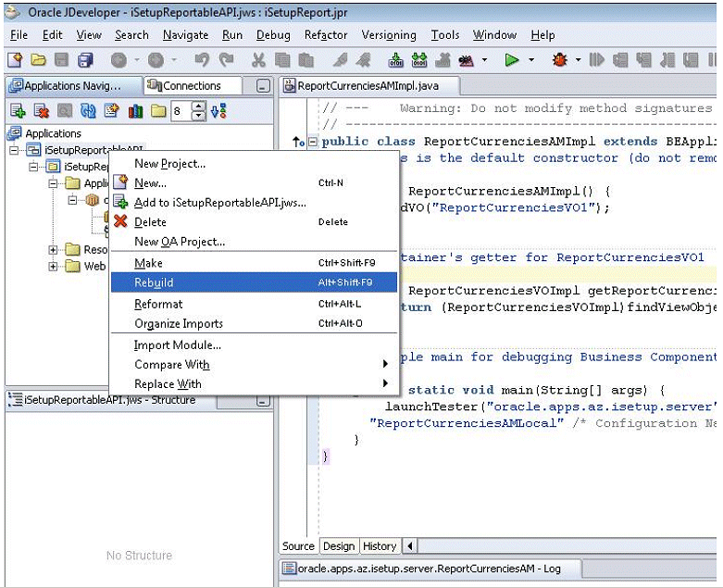Switch to the History editor tab
Image resolution: width=723 pixels, height=588 pixels.
(380, 546)
